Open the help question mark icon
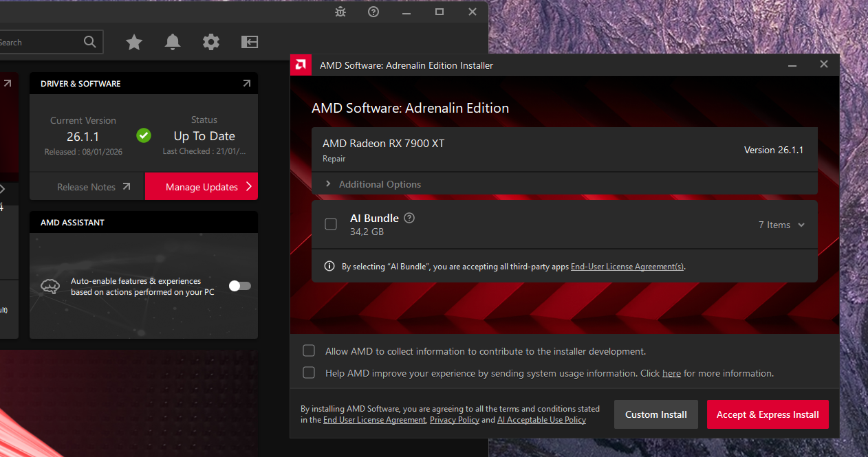The width and height of the screenshot is (868, 457). click(373, 12)
